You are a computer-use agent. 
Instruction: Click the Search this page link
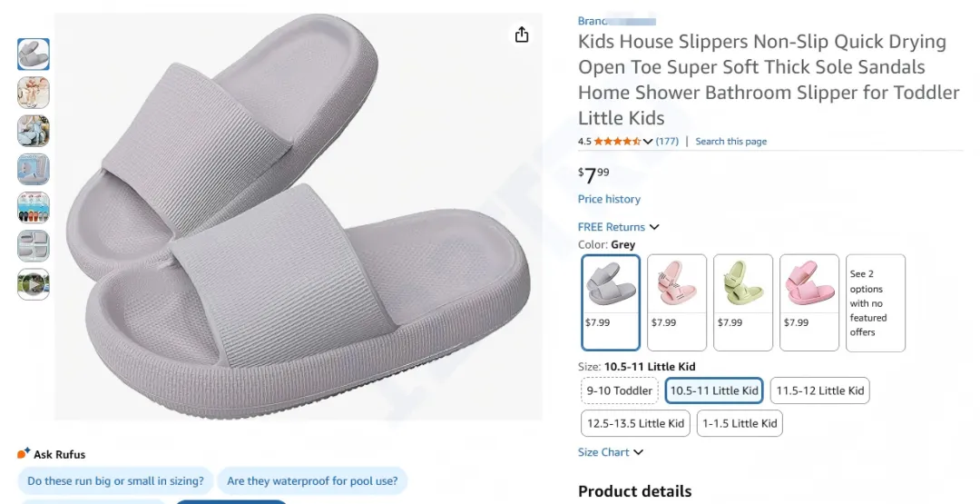click(x=730, y=142)
